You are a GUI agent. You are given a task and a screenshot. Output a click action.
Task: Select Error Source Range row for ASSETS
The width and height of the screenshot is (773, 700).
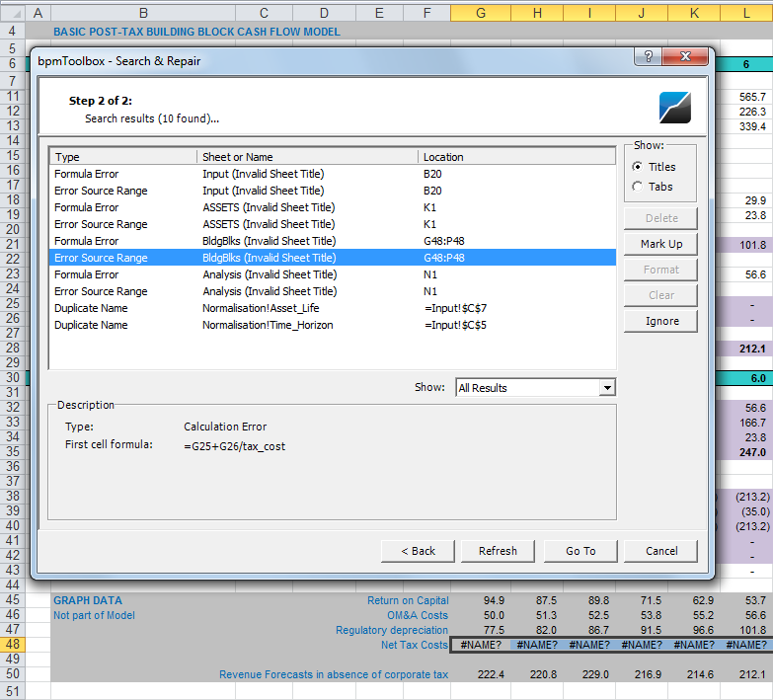pos(333,224)
